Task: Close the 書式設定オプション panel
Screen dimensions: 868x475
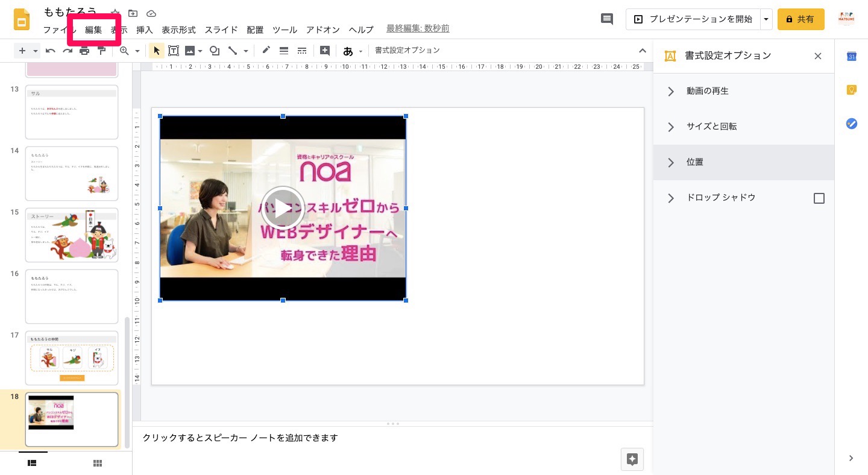Action: [818, 56]
